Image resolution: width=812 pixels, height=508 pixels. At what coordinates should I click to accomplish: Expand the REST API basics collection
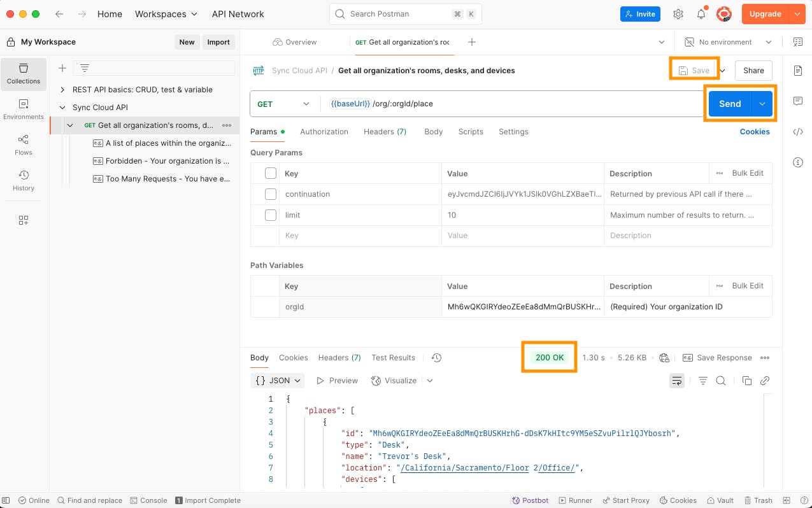[x=62, y=90]
